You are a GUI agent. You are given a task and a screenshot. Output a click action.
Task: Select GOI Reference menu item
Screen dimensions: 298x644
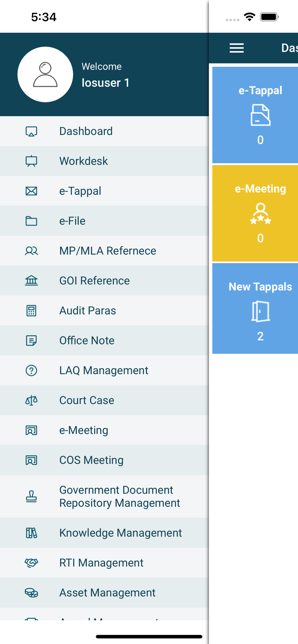point(104,281)
